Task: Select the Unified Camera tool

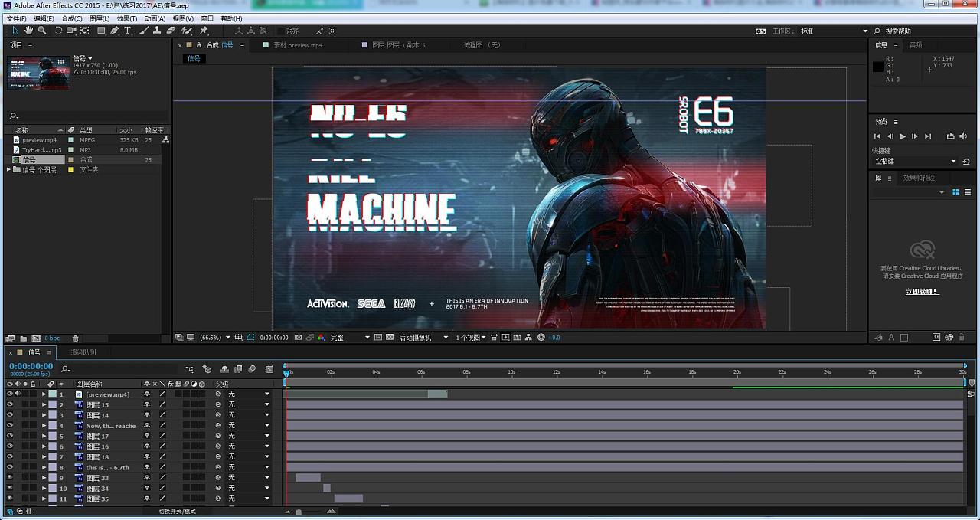Action: pyautogui.click(x=72, y=31)
